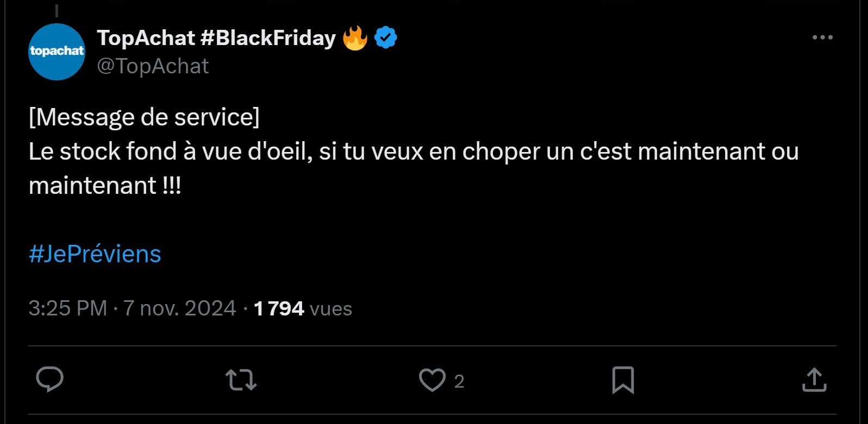Visit the @TopAchat profile handle
The width and height of the screenshot is (868, 424).
click(152, 66)
